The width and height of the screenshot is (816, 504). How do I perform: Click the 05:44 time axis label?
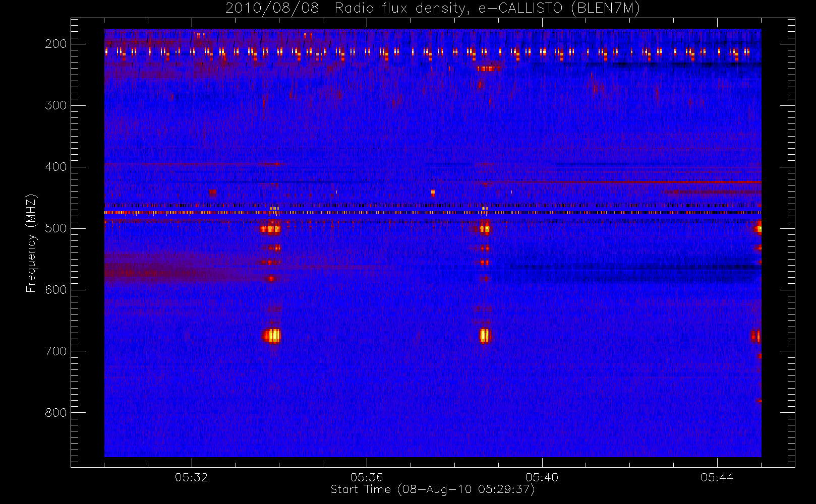tap(717, 477)
